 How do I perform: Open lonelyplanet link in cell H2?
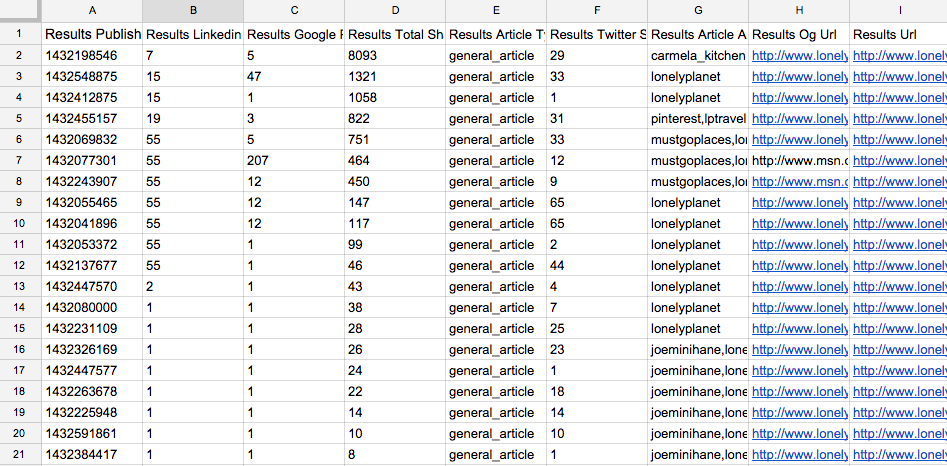pos(800,56)
